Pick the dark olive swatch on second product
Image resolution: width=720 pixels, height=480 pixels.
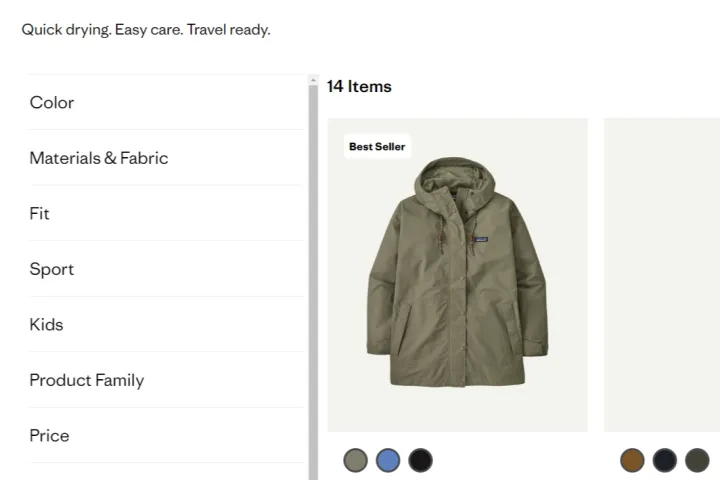696,460
